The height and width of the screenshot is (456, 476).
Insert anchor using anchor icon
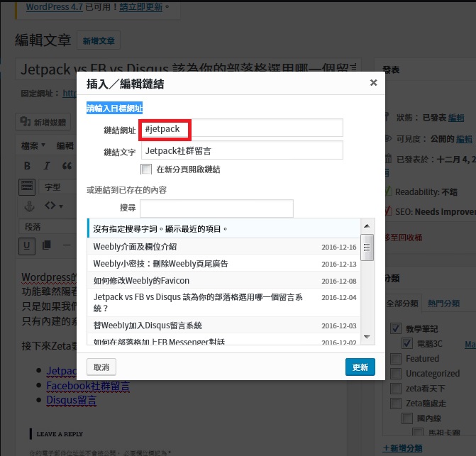tap(30, 206)
